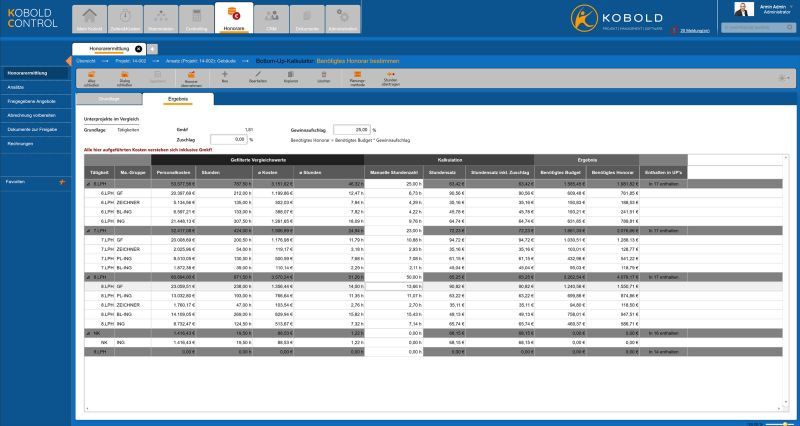Open the Mein Kobold home module
This screenshot has height=426, width=800.
pos(91,17)
